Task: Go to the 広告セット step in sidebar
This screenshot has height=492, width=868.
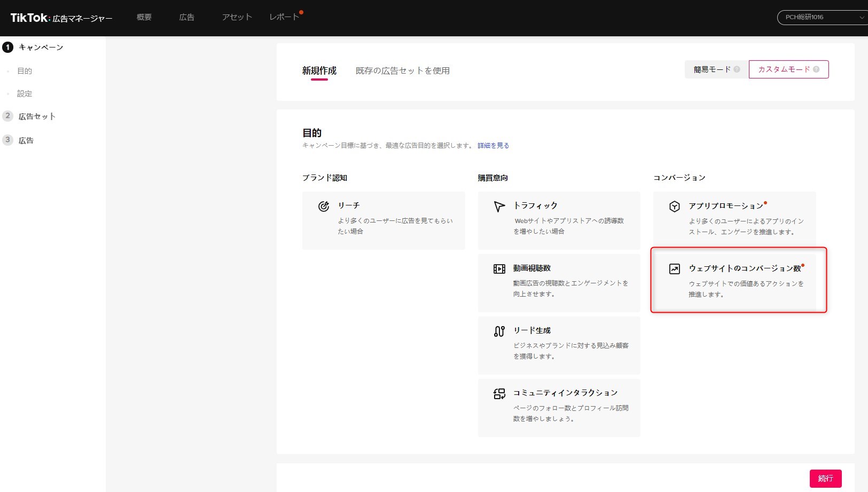Action: pyautogui.click(x=37, y=116)
